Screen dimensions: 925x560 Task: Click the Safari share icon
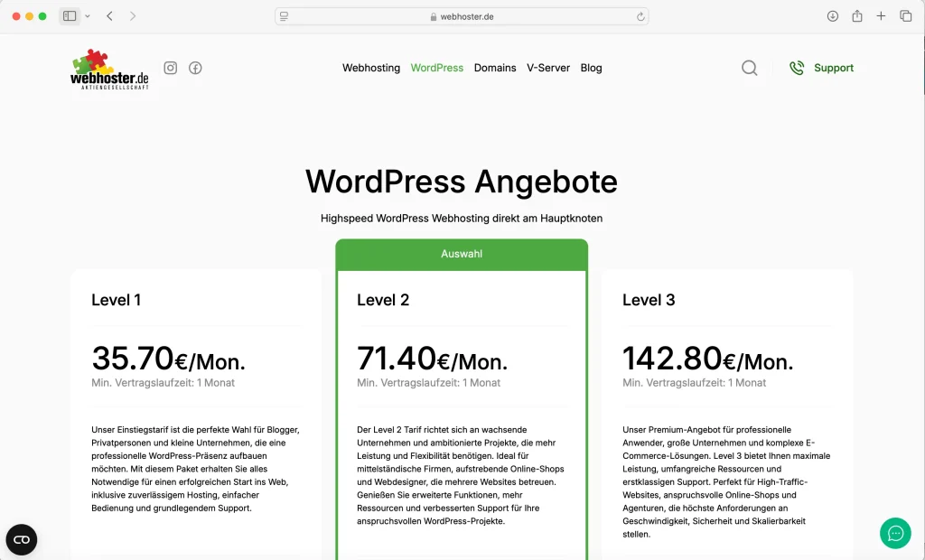click(x=858, y=15)
